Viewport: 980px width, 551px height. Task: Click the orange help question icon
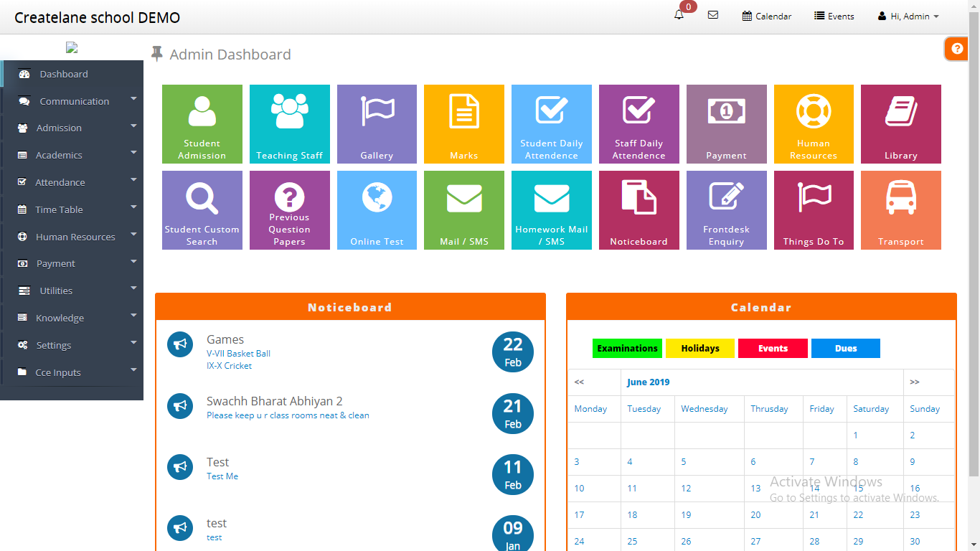[x=956, y=49]
